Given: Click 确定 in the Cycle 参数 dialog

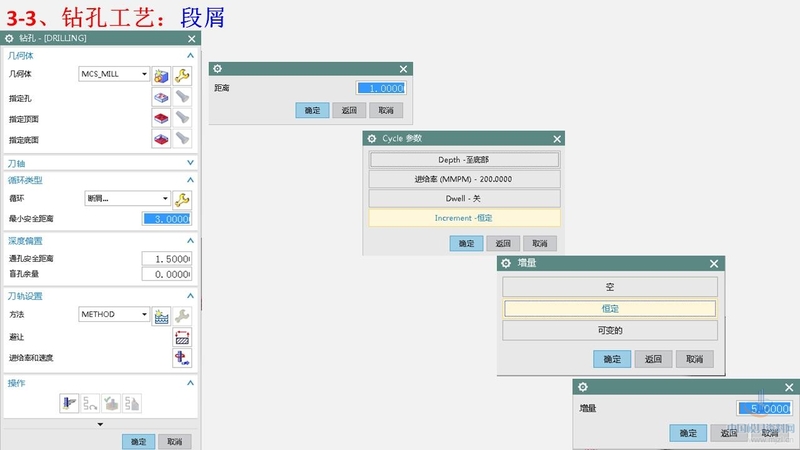Looking at the screenshot, I should pyautogui.click(x=466, y=243).
